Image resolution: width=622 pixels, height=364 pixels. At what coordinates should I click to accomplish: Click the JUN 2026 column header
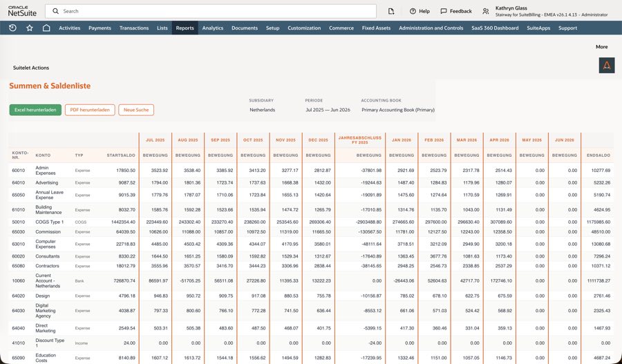pyautogui.click(x=565, y=140)
